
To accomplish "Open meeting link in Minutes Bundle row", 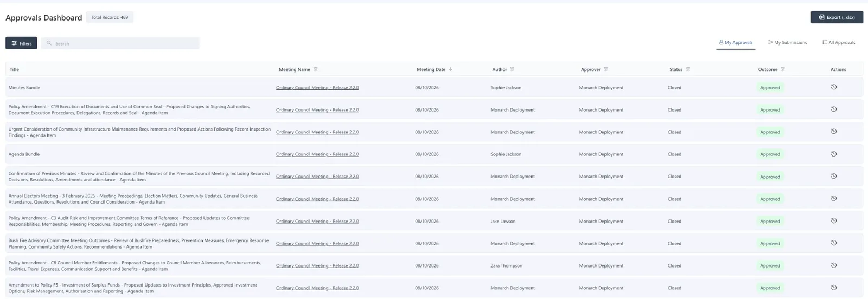I will (317, 87).
